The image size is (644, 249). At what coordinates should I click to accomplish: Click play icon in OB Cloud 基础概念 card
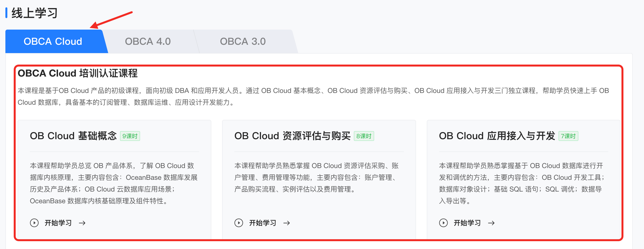click(34, 223)
